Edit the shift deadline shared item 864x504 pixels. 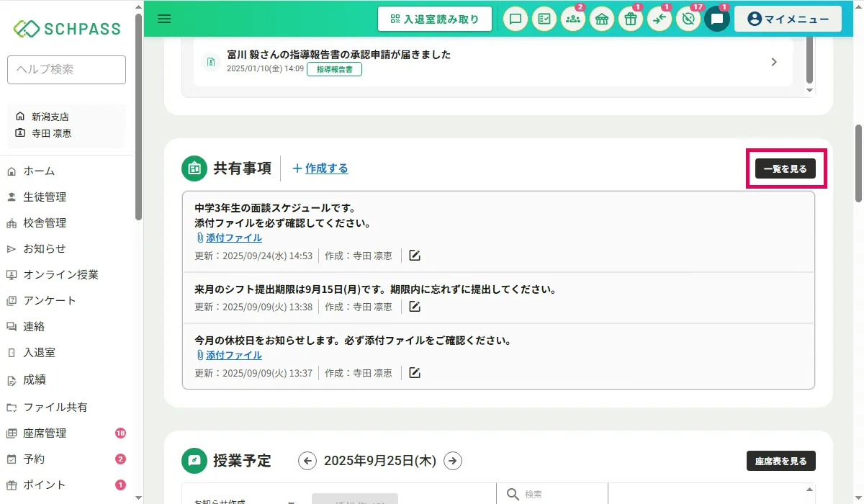coord(415,307)
